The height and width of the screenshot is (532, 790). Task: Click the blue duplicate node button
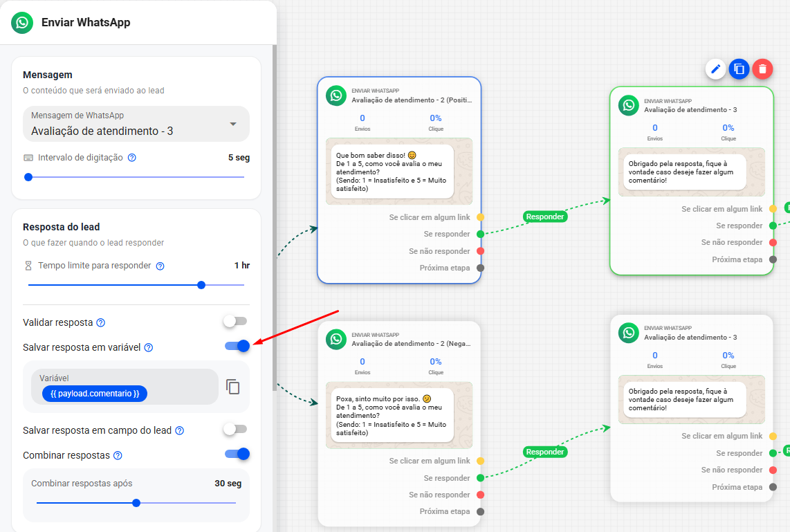[x=739, y=69]
